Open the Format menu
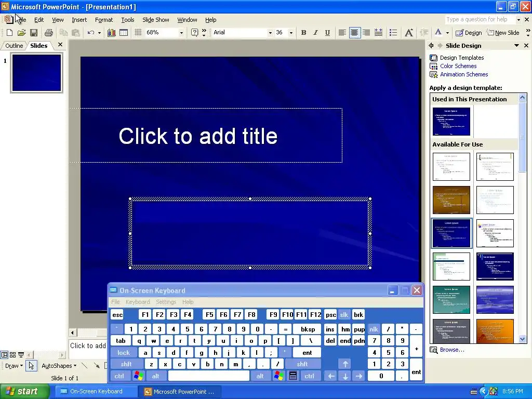This screenshot has height=399, width=532. click(x=104, y=20)
